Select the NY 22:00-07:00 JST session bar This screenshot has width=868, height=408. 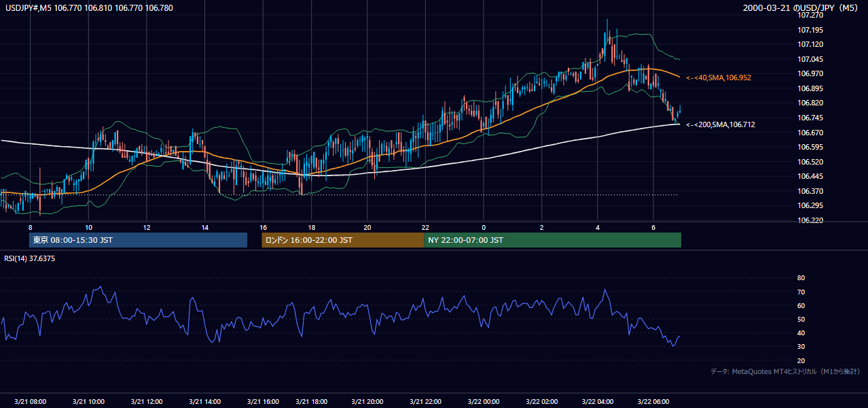tap(552, 240)
